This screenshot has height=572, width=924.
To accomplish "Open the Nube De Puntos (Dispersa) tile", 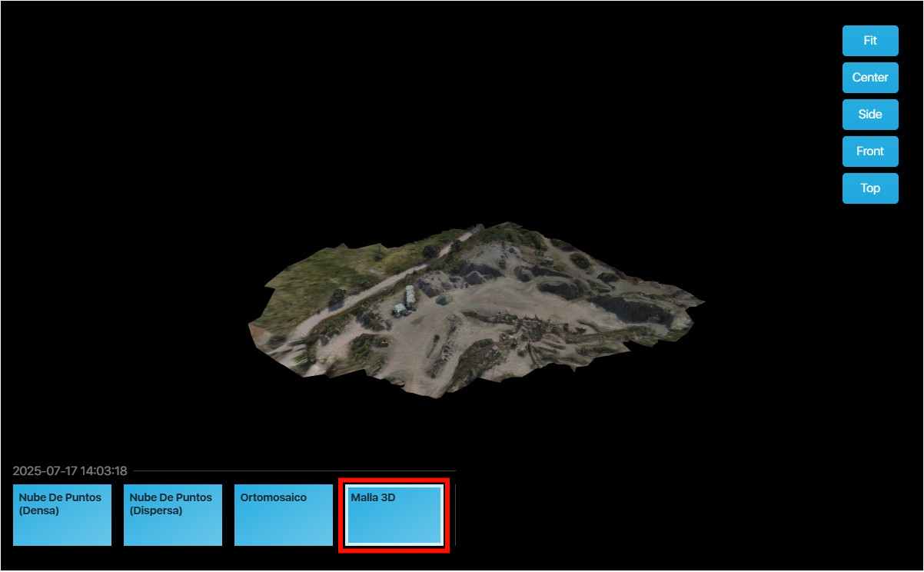I will coord(173,515).
